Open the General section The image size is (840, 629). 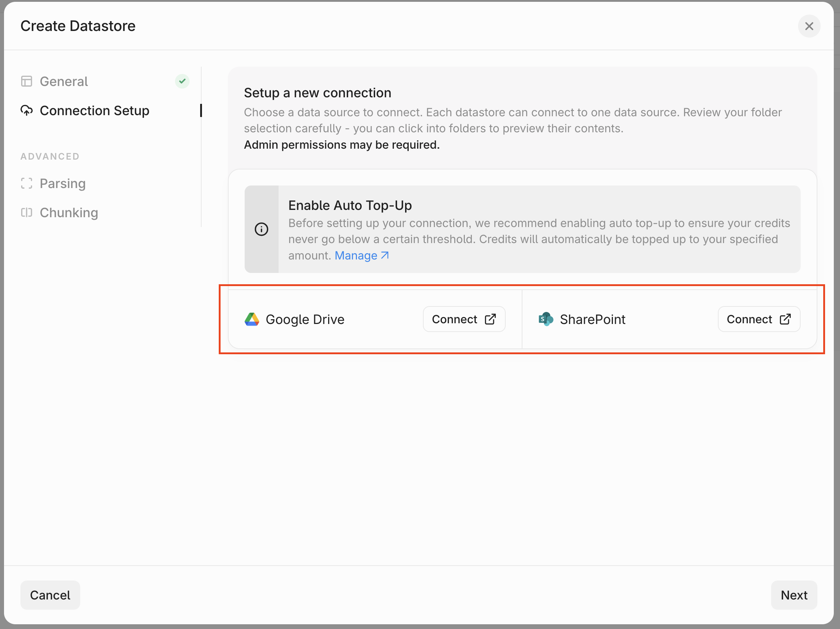pyautogui.click(x=64, y=81)
